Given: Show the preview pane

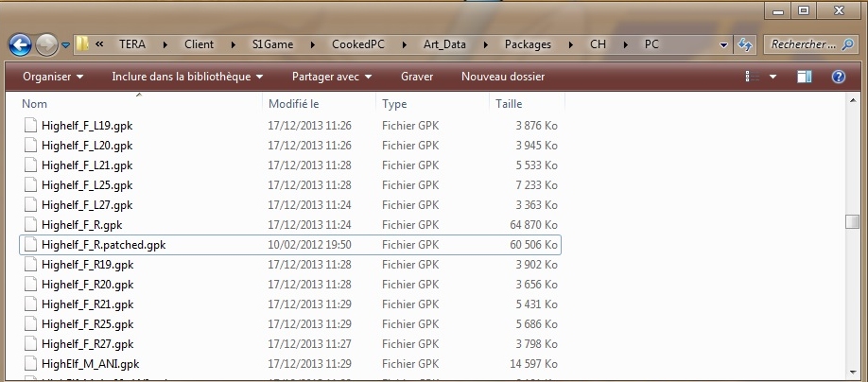Looking at the screenshot, I should tap(804, 77).
